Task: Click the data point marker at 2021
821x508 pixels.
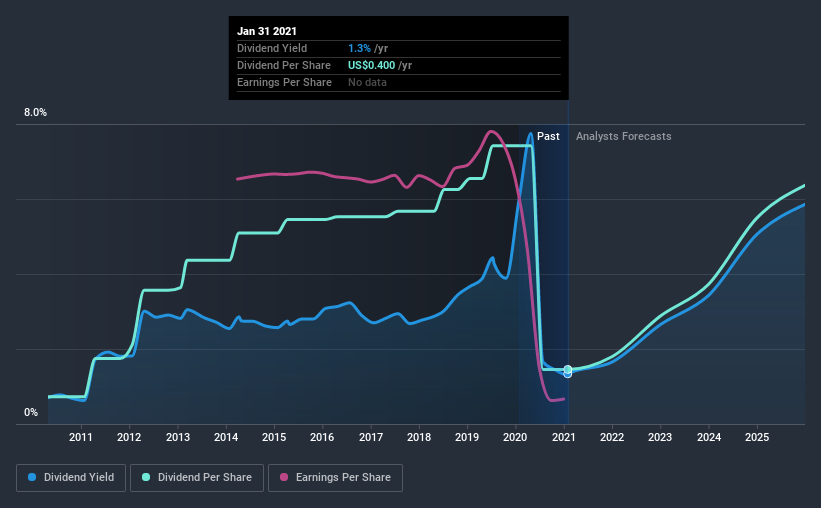Action: point(568,371)
